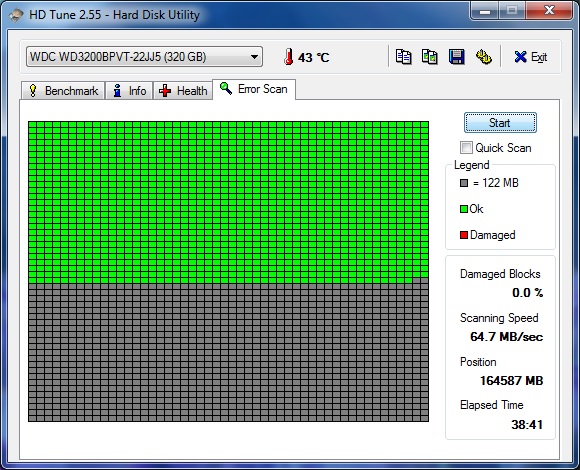Click the gray 122 MB legend swatch
580x470 pixels.
464,183
